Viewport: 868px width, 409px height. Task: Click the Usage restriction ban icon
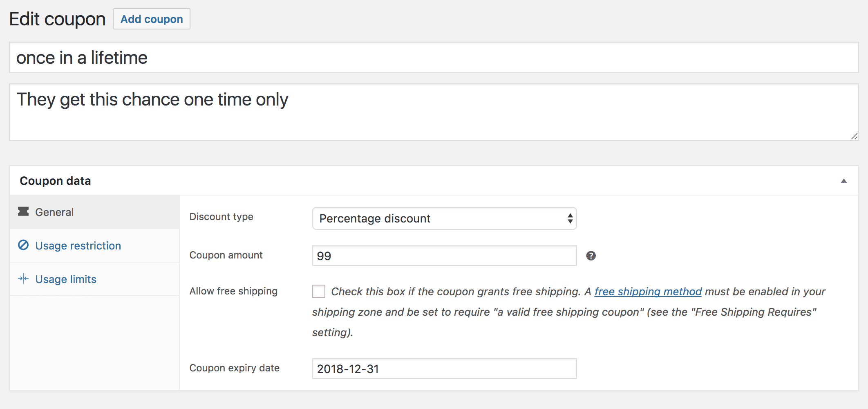click(x=23, y=245)
